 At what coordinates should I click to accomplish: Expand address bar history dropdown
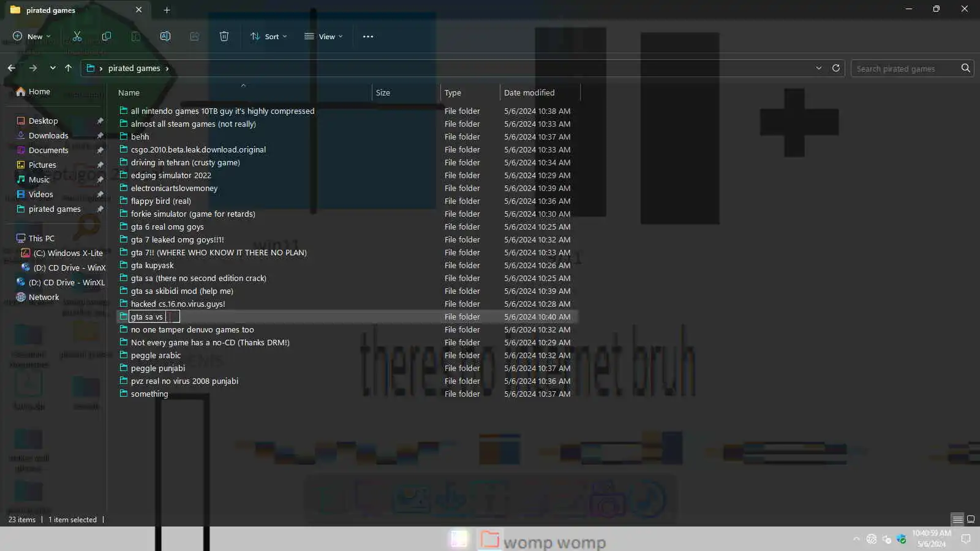[819, 68]
